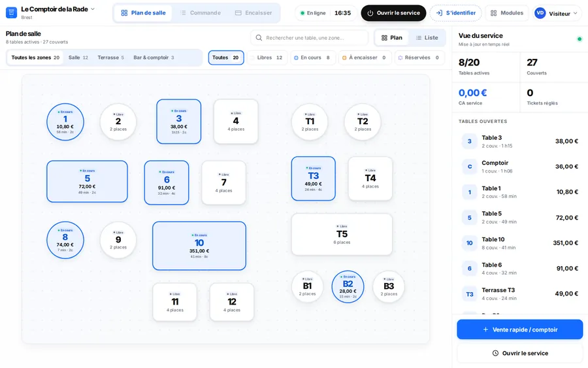
Task: Filter by Réservées tables
Action: pos(419,58)
